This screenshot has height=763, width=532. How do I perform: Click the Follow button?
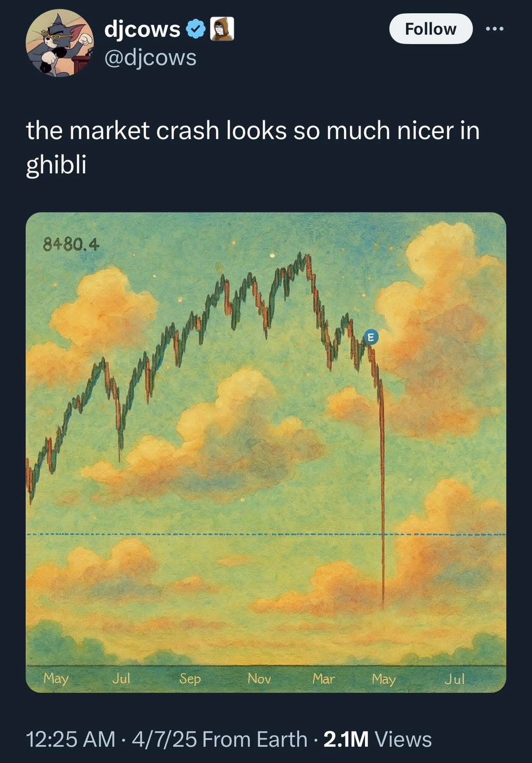430,29
